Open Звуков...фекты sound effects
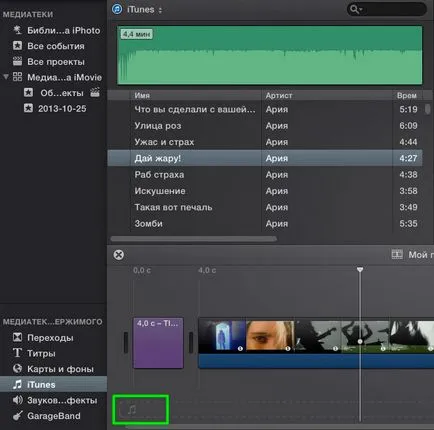Image resolution: width=434 pixels, height=430 pixels. tap(62, 400)
